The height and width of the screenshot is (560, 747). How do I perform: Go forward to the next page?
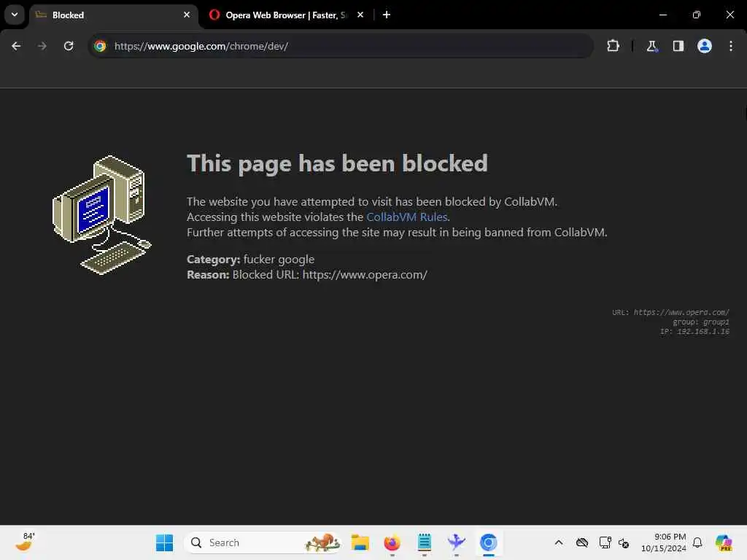(42, 46)
